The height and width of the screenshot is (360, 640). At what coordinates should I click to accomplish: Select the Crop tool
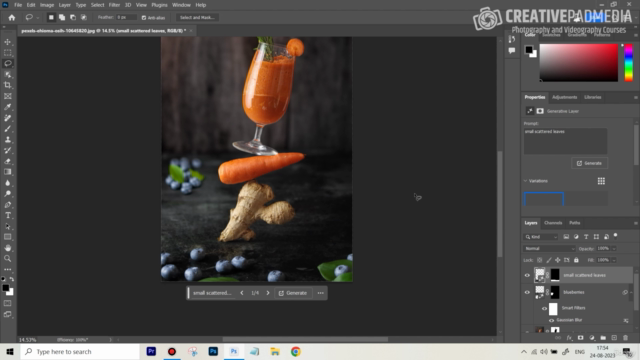(7, 85)
